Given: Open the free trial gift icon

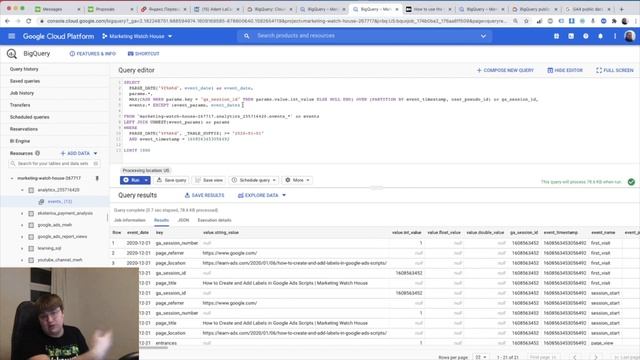Looking at the screenshot, I should tap(556, 36).
